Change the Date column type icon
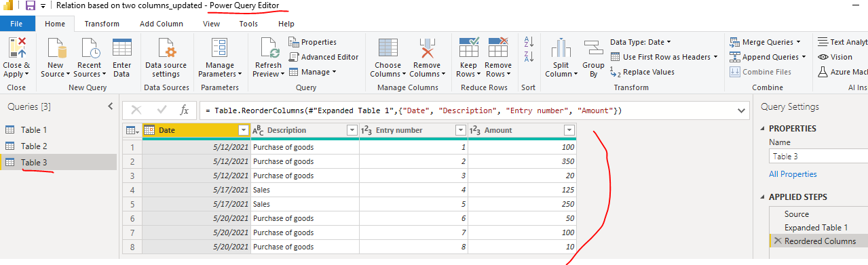This screenshot has height=265, width=868. pyautogui.click(x=149, y=130)
